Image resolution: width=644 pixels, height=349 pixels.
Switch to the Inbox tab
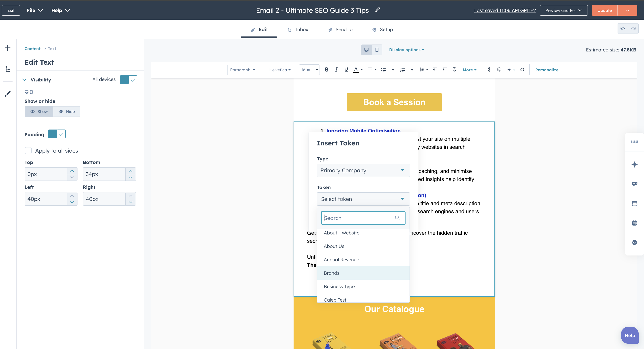point(298,29)
